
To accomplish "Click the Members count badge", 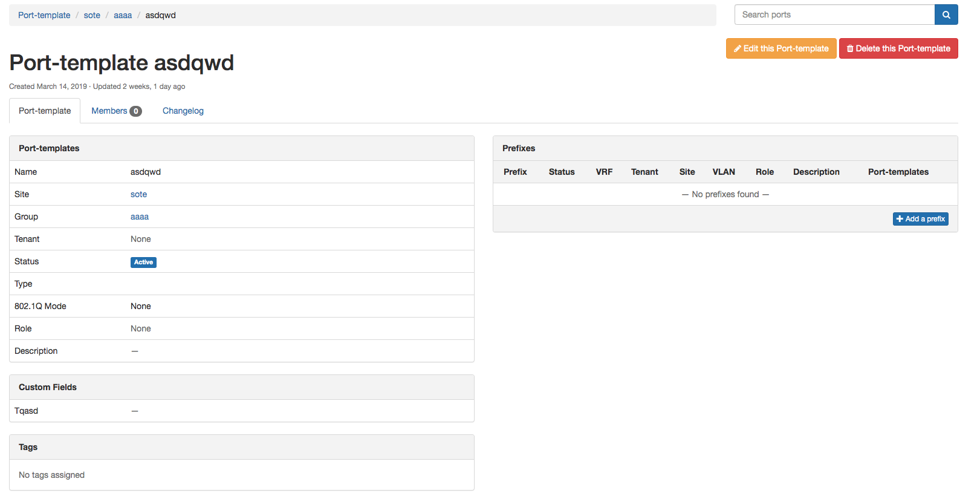I will click(x=136, y=111).
